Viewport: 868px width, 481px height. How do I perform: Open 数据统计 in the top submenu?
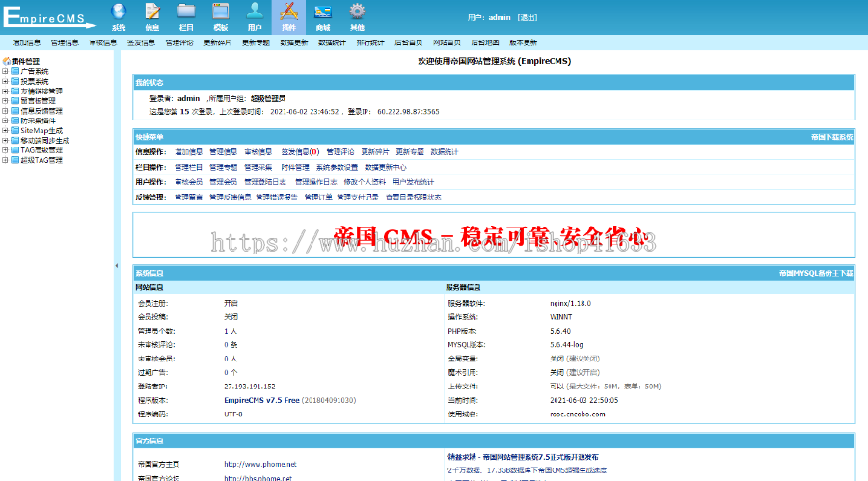coord(332,42)
